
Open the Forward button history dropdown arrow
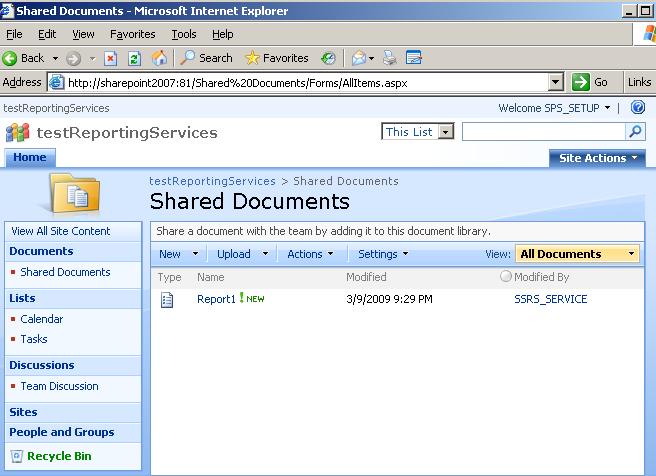pos(92,59)
